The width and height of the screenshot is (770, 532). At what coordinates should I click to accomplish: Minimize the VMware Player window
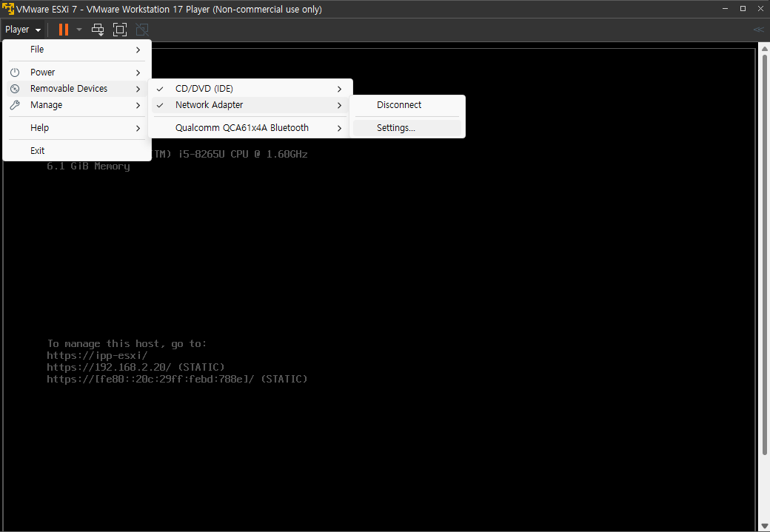click(726, 8)
